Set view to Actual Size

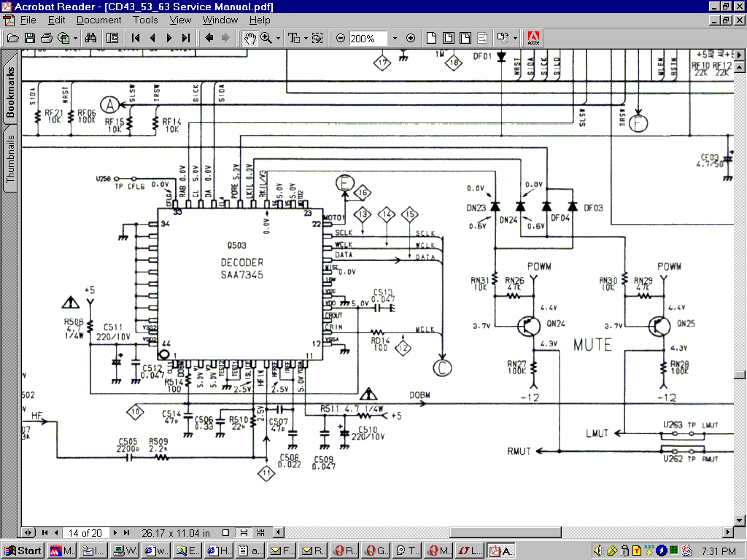[431, 38]
